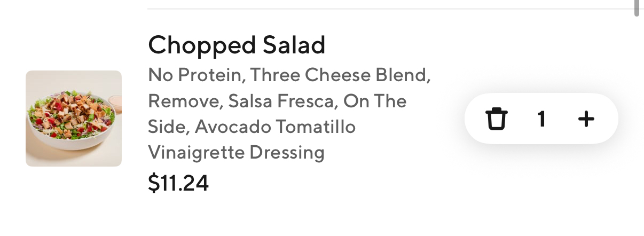Select the "Three Cheese Blend" text
Viewport: 644px width, 236px height.
click(x=340, y=75)
